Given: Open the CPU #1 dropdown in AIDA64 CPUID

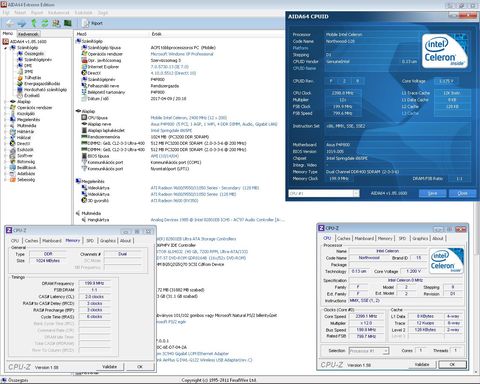Looking at the screenshot, I should (356, 193).
